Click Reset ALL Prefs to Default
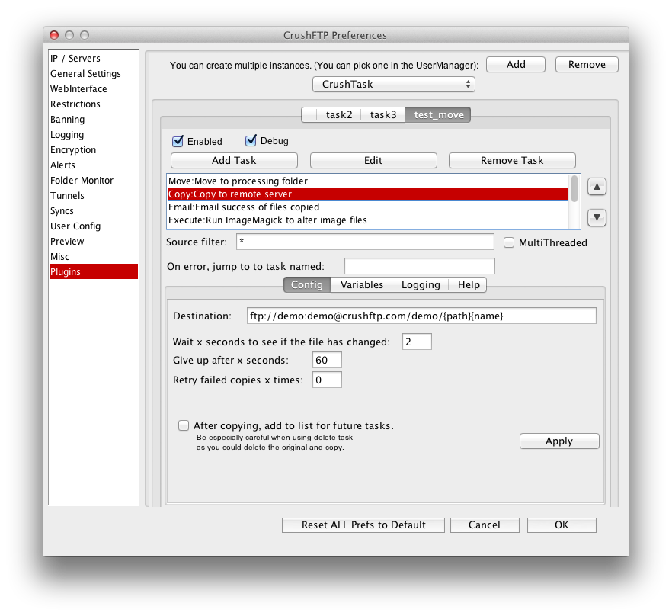Viewport: 672px width, 616px height. click(363, 525)
